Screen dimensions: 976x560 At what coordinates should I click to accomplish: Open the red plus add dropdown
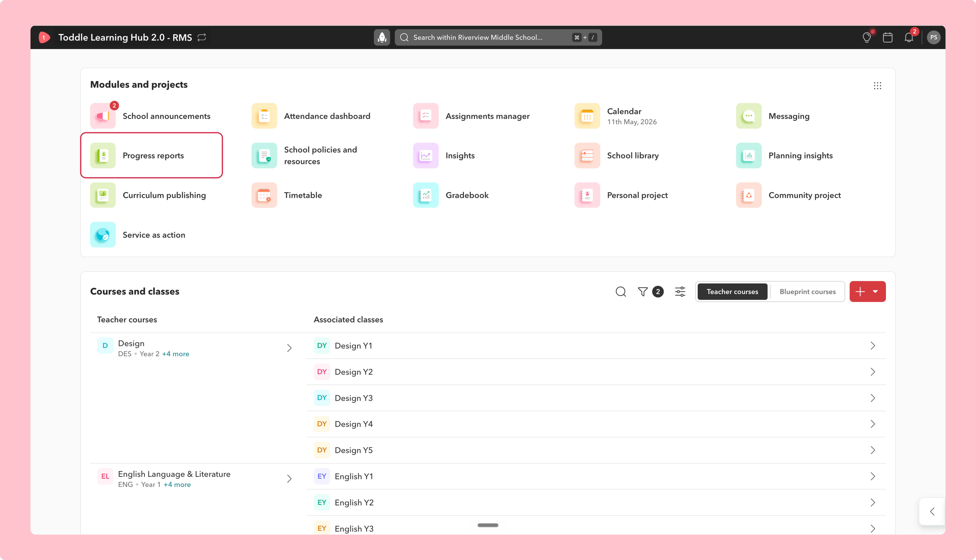(868, 292)
